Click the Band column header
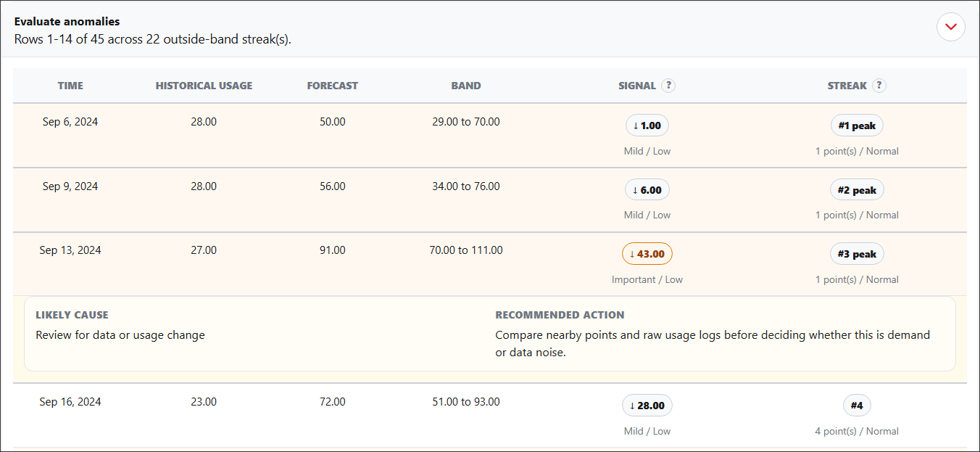The image size is (980, 452). (x=466, y=86)
